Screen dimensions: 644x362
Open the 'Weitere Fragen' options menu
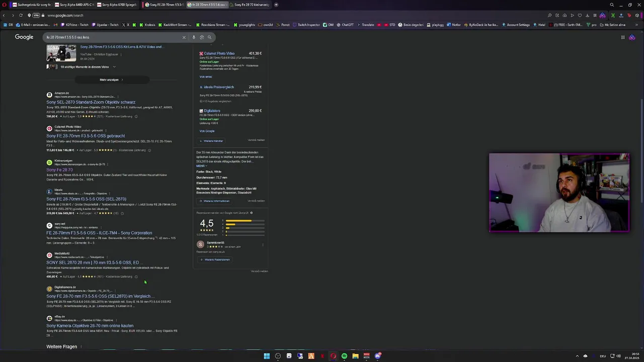pyautogui.click(x=81, y=347)
